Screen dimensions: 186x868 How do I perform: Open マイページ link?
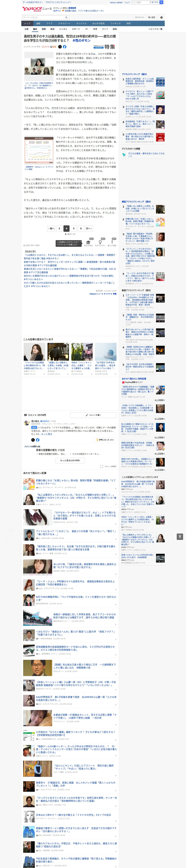click(139, 18)
